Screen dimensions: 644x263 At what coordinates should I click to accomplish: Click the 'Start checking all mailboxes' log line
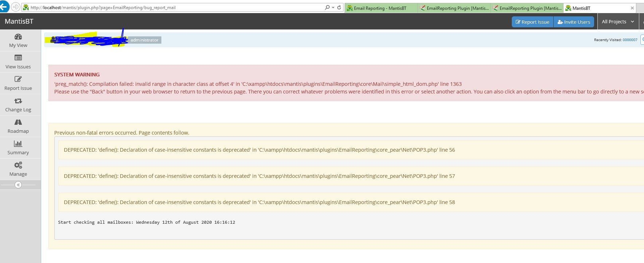[x=146, y=222]
